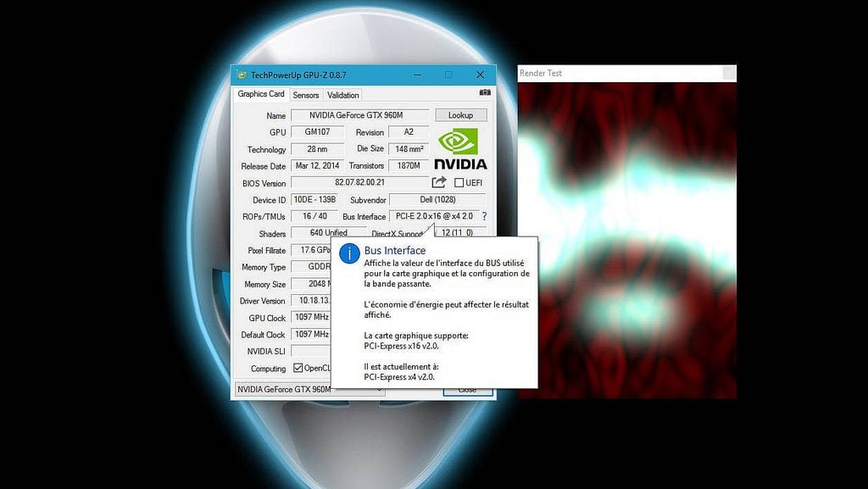The height and width of the screenshot is (489, 868).
Task: Click the question mark beside Bus Interface
Action: 484,216
